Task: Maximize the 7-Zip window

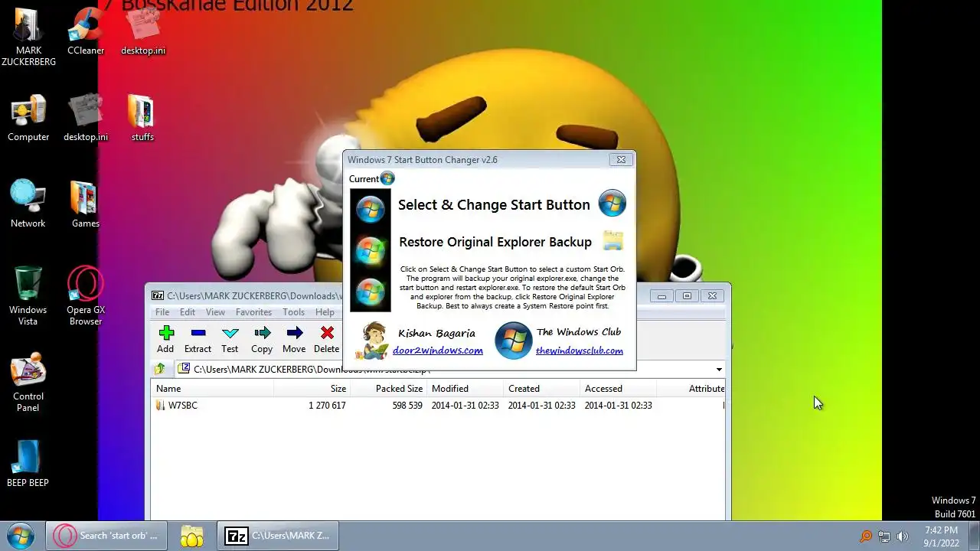Action: [x=687, y=296]
